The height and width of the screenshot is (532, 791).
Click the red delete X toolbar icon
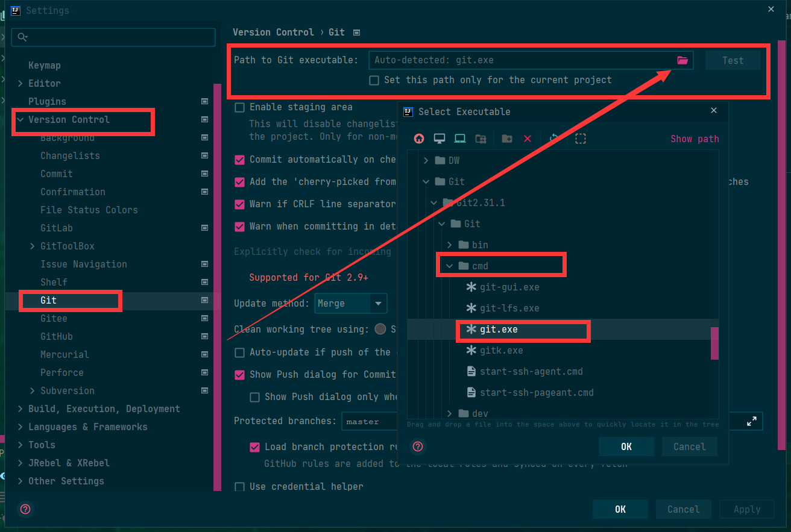pyautogui.click(x=528, y=139)
